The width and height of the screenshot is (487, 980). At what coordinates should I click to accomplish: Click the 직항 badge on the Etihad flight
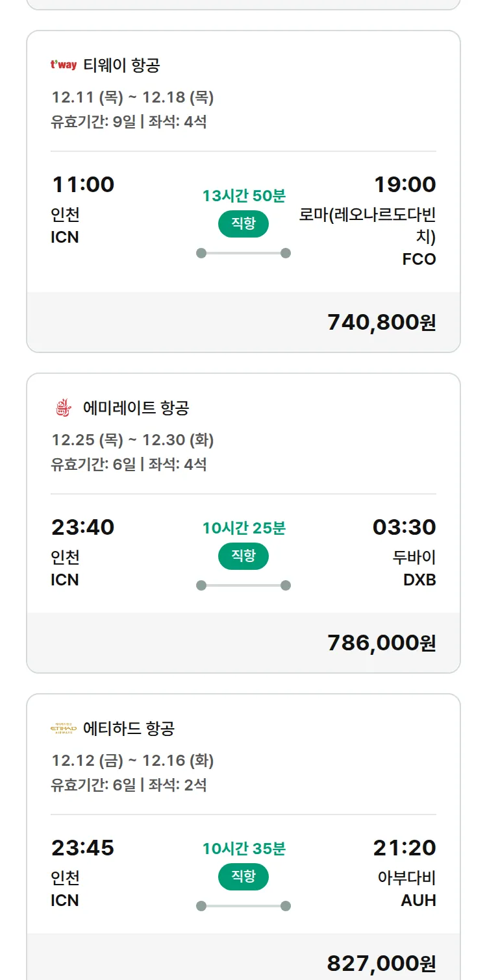point(243,877)
